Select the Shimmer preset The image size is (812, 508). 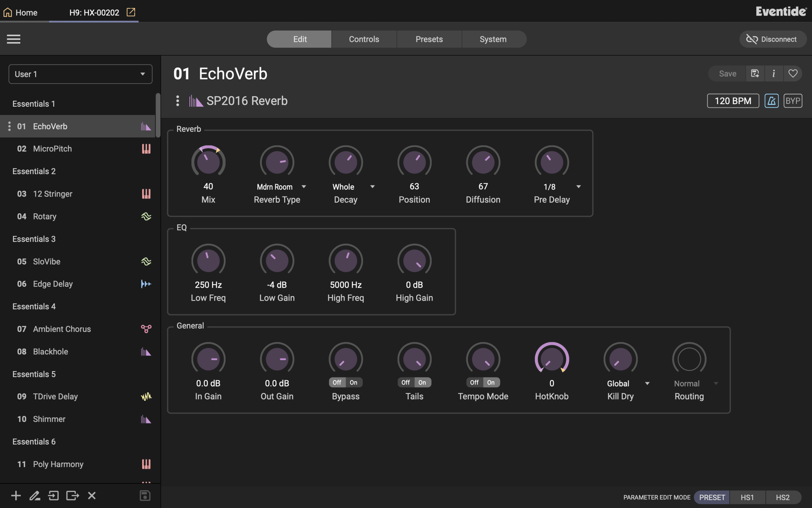point(78,419)
